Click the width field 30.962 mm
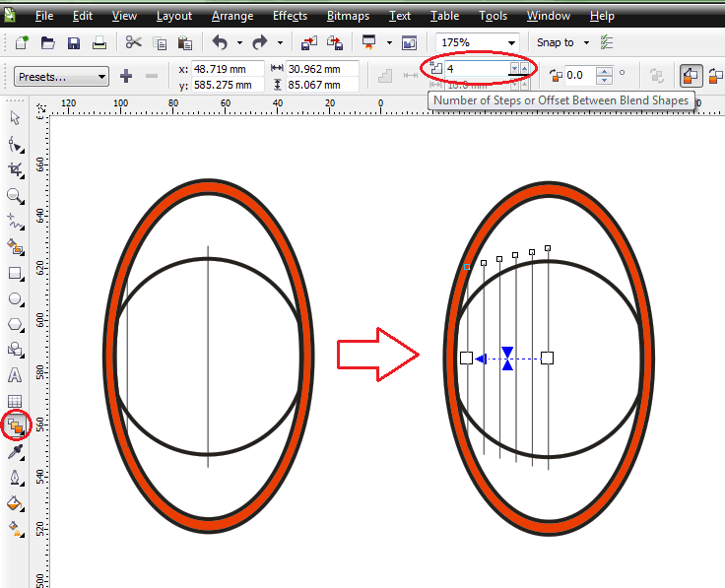725x588 pixels. 322,69
